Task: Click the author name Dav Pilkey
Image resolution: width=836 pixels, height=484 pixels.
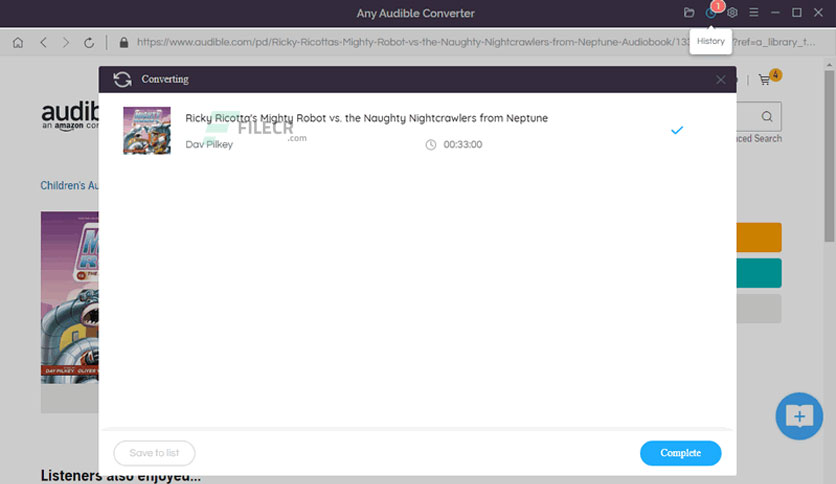Action: tap(209, 144)
